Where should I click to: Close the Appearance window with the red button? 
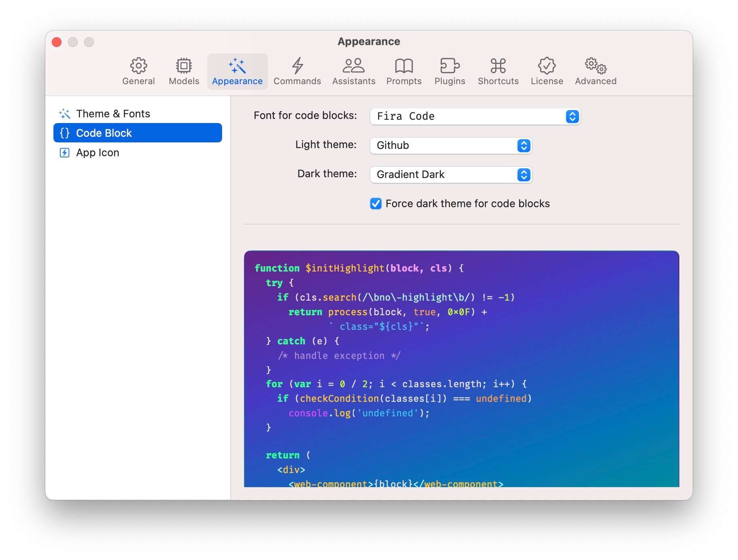click(x=57, y=42)
